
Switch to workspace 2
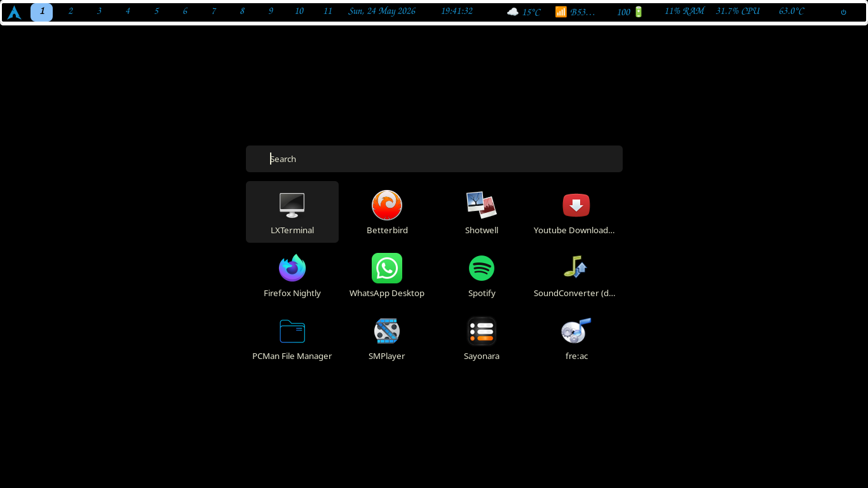pos(71,11)
